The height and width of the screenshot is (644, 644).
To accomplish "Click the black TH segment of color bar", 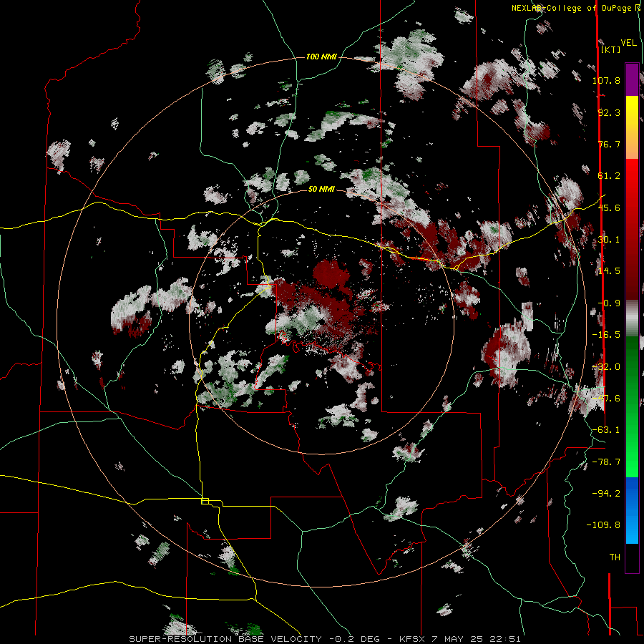I will coord(632,558).
